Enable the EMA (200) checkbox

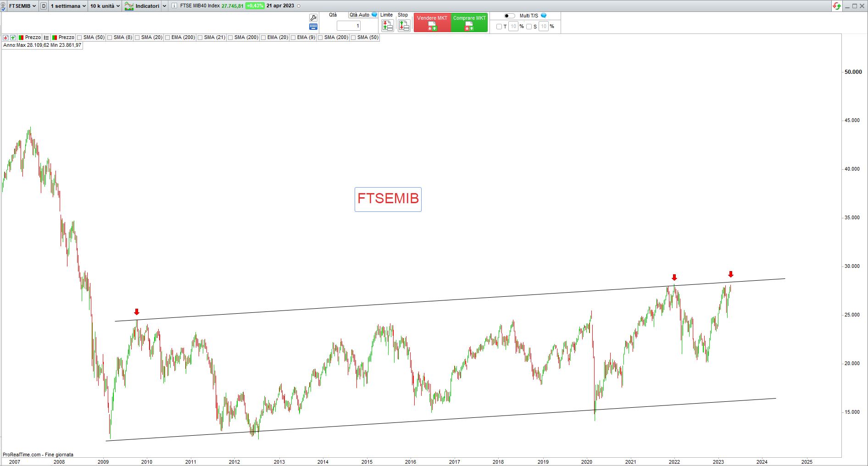point(167,38)
